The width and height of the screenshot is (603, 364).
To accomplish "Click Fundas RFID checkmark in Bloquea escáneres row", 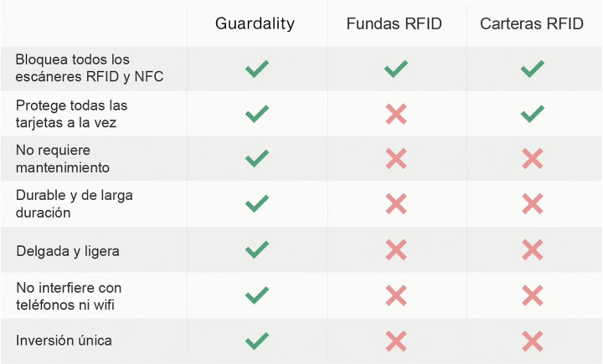I will click(x=395, y=69).
